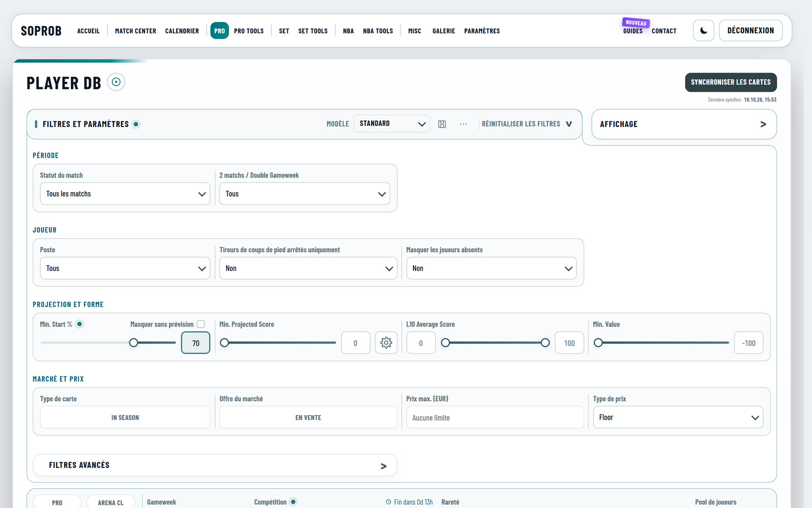This screenshot has height=508, width=812.
Task: Open the Modèle STANDARD dropdown
Action: tap(392, 123)
